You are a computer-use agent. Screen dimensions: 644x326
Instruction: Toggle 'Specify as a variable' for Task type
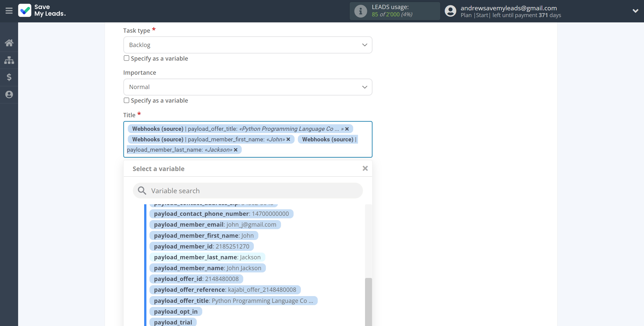(x=126, y=58)
